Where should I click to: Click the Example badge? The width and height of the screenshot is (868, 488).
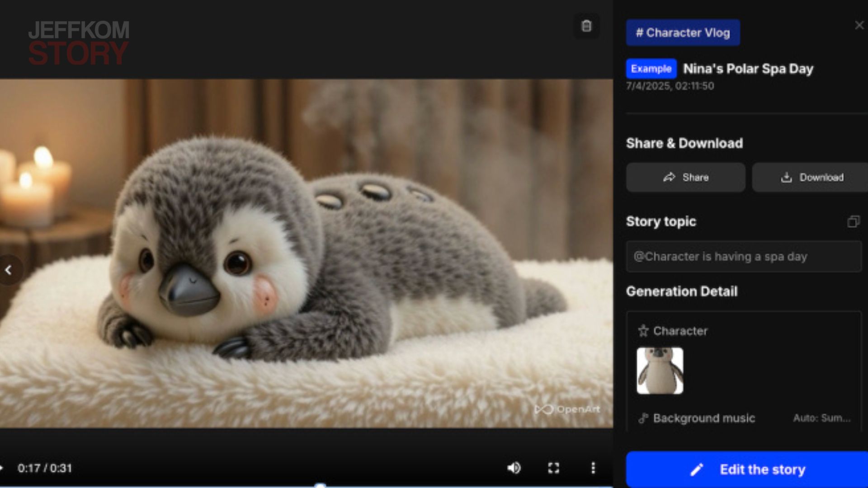pos(651,69)
